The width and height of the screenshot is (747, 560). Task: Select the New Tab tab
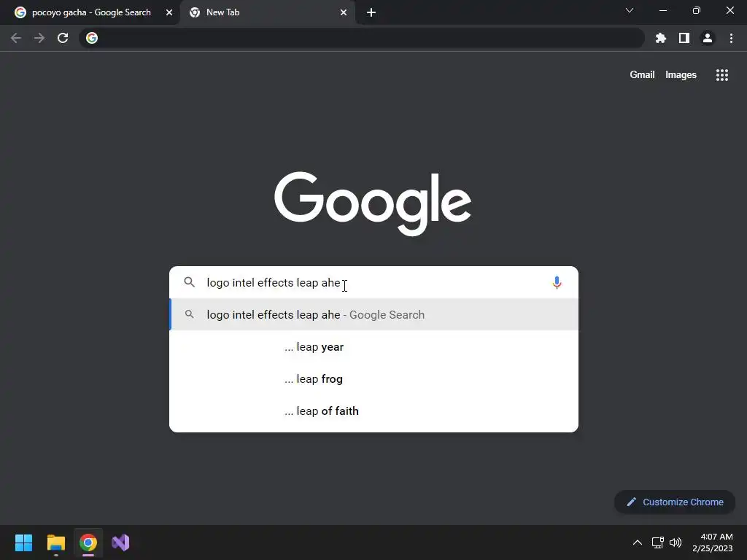[267, 12]
